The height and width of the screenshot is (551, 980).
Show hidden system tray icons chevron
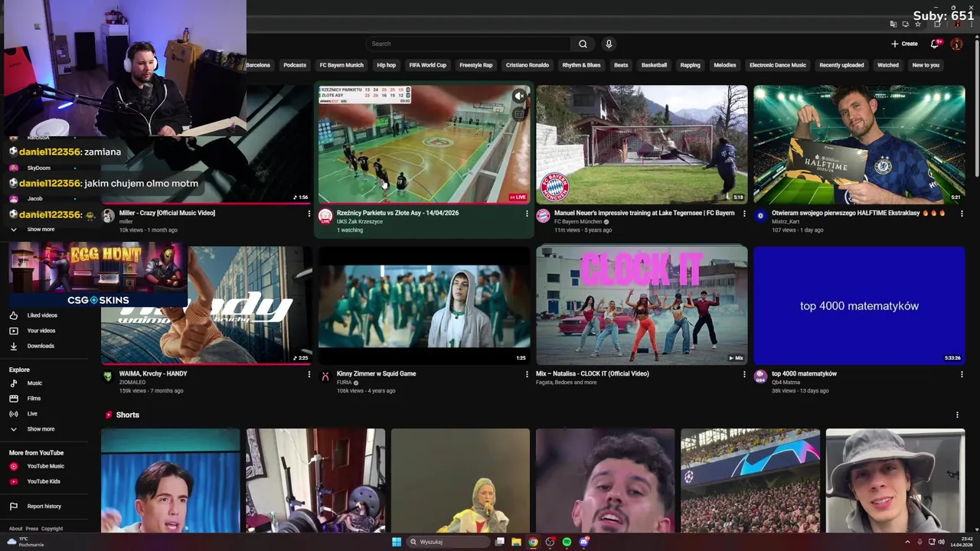coord(907,542)
